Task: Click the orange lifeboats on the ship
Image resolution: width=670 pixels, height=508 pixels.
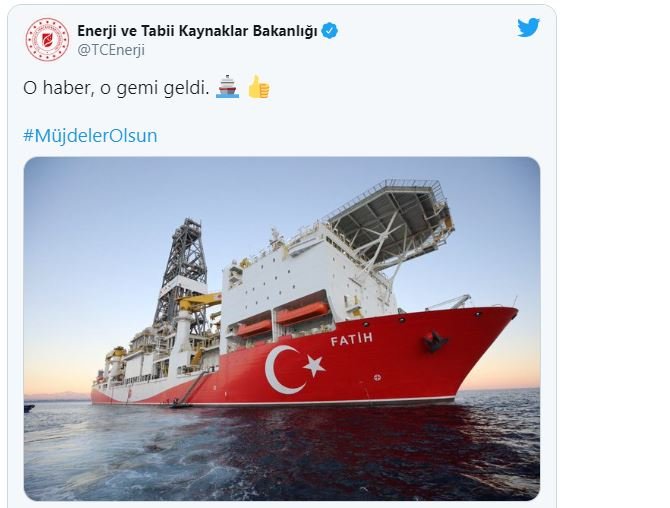Action: click(283, 318)
